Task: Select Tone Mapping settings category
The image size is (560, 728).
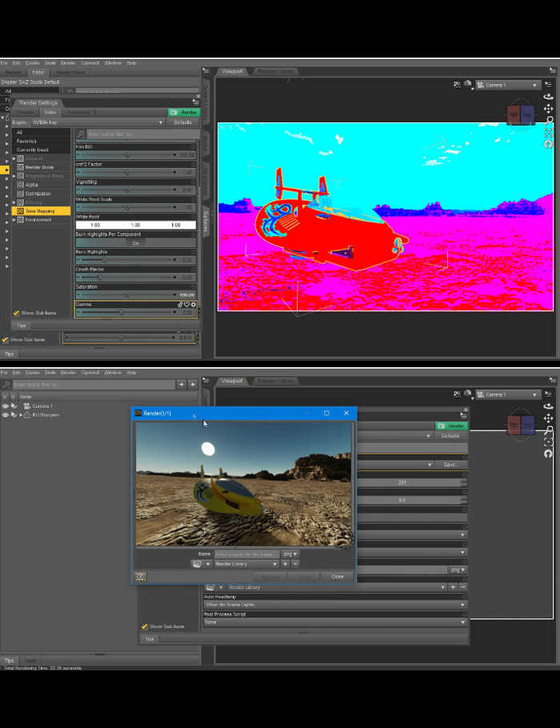Action: pos(41,211)
